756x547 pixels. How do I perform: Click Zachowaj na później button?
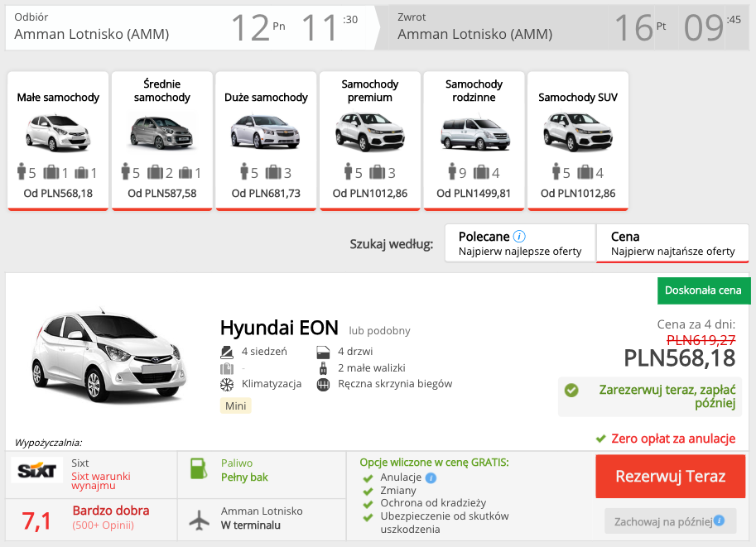(x=670, y=521)
